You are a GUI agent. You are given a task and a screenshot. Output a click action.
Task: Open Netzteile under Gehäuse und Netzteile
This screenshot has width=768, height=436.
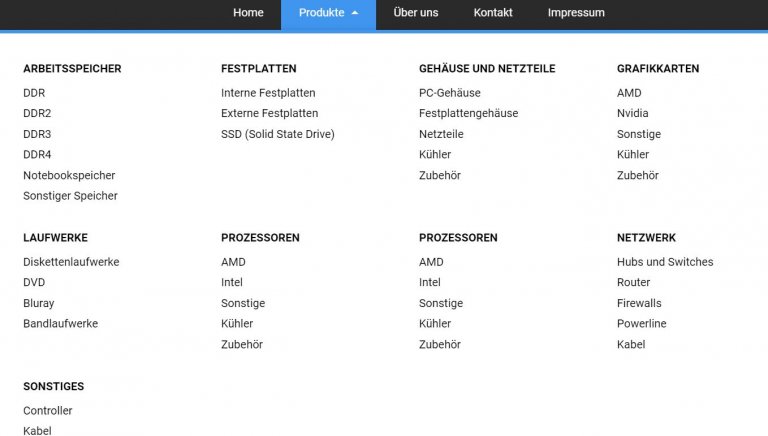(x=441, y=134)
